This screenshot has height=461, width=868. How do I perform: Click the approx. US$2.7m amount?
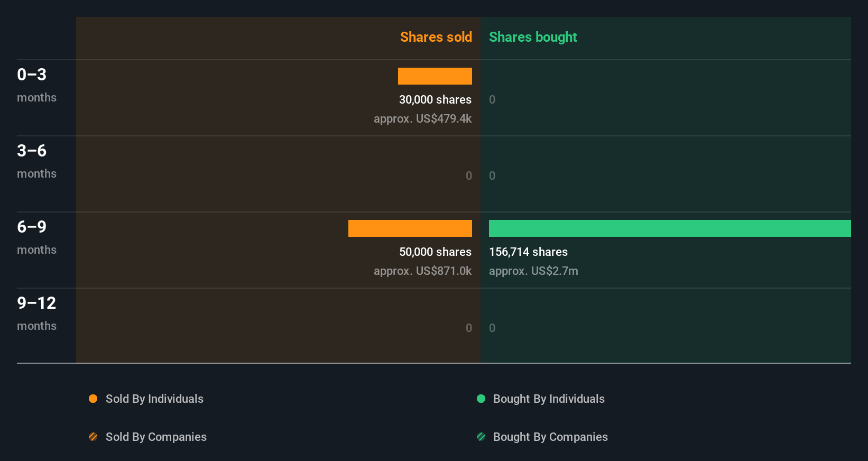tap(533, 271)
